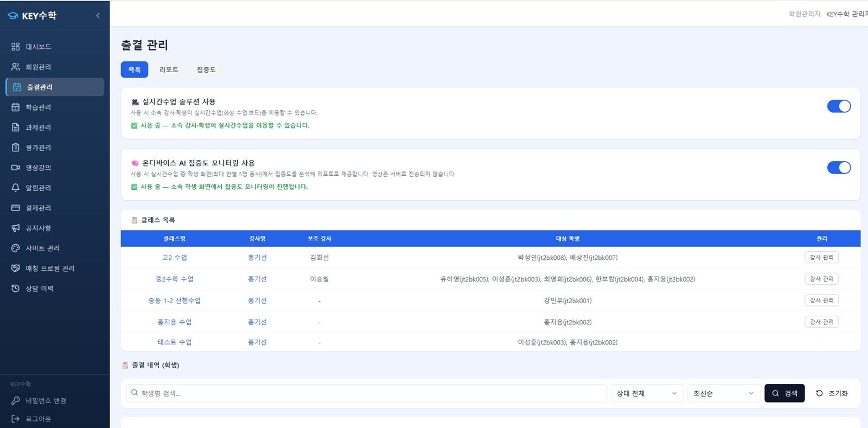This screenshot has width=868, height=428.
Task: Click the KEY수학 graduation cap logo icon
Action: click(x=13, y=16)
